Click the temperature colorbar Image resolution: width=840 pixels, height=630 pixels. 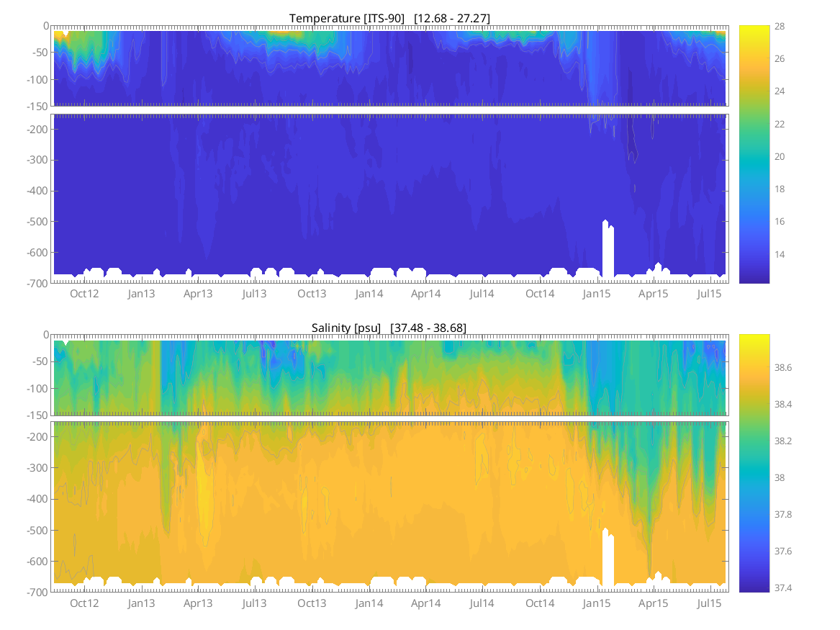pyautogui.click(x=754, y=154)
